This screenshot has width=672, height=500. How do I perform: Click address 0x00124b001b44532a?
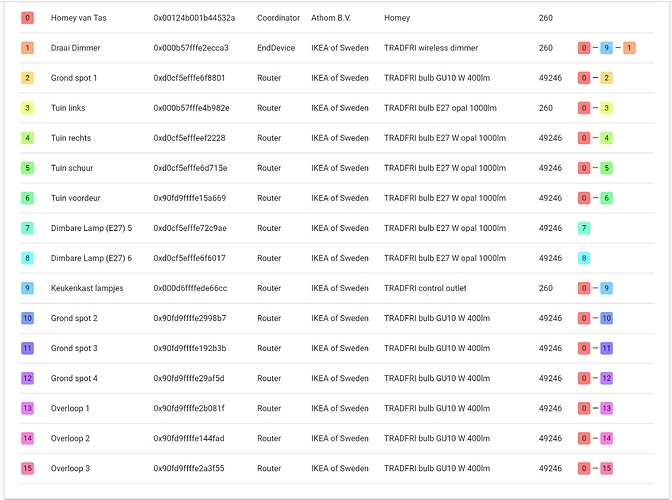click(x=194, y=18)
